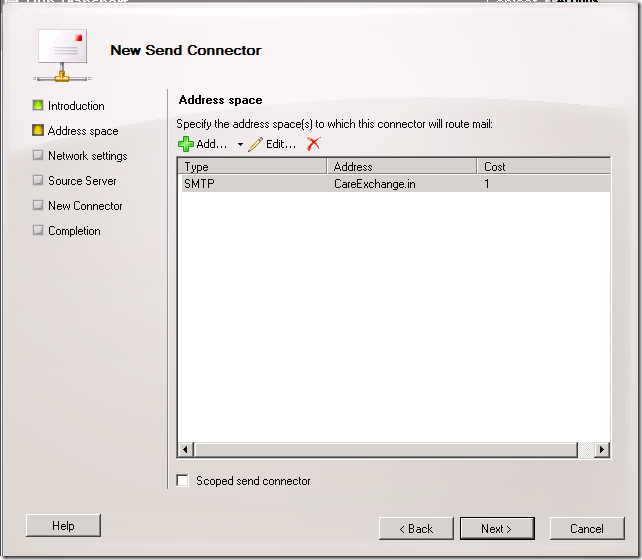This screenshot has width=642, height=560.
Task: Select the CareExchange.in address cell
Action: (375, 184)
